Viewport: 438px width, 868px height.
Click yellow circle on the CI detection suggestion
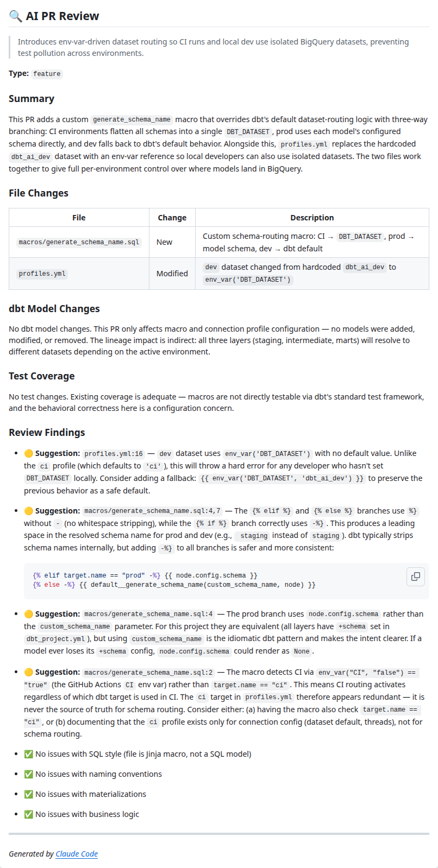(29, 672)
